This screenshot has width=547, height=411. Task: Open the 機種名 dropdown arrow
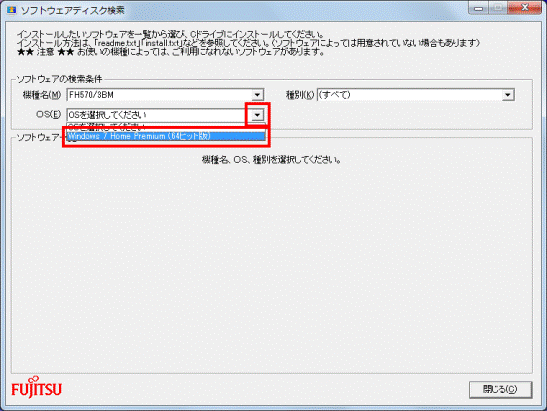point(257,95)
